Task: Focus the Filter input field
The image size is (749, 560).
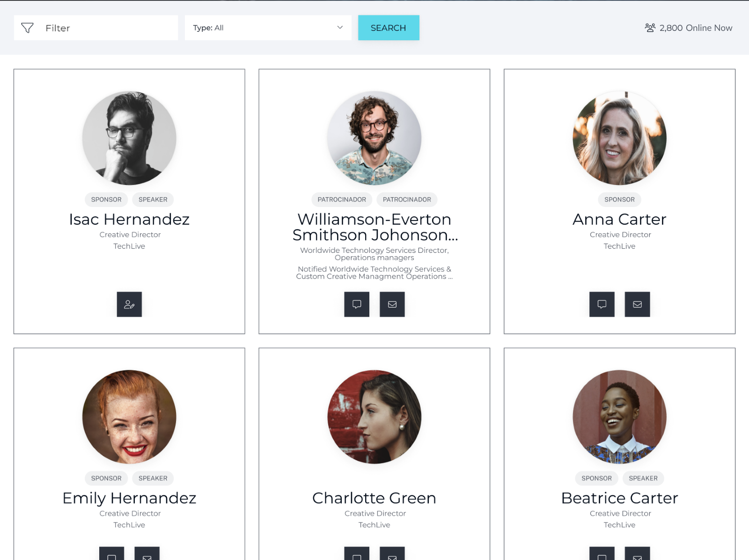Action: [96, 28]
